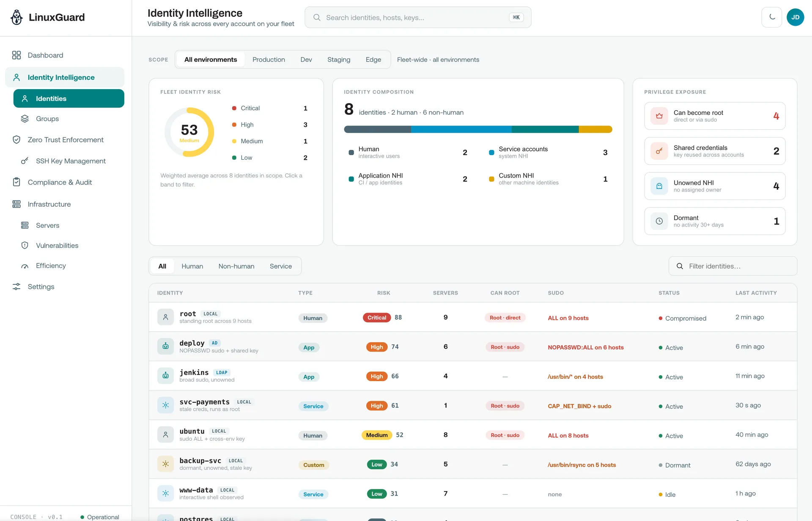Filter by the Low risk band
This screenshot has height=521, width=812.
(270, 158)
